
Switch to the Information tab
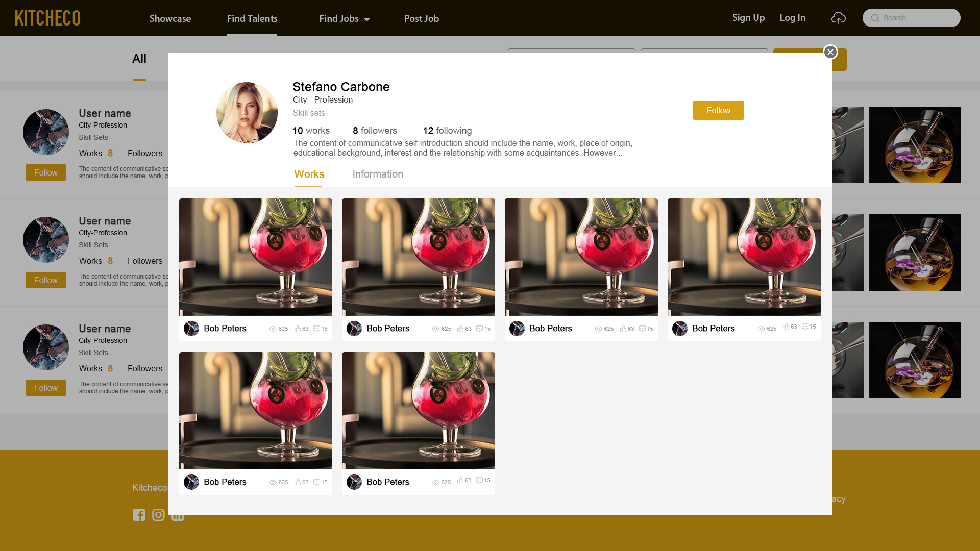(378, 174)
